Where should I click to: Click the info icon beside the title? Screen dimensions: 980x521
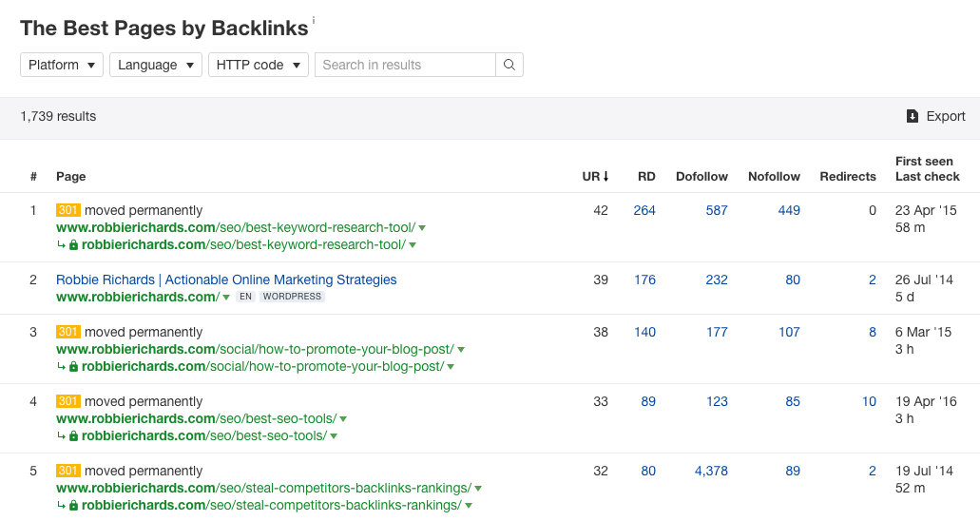314,19
